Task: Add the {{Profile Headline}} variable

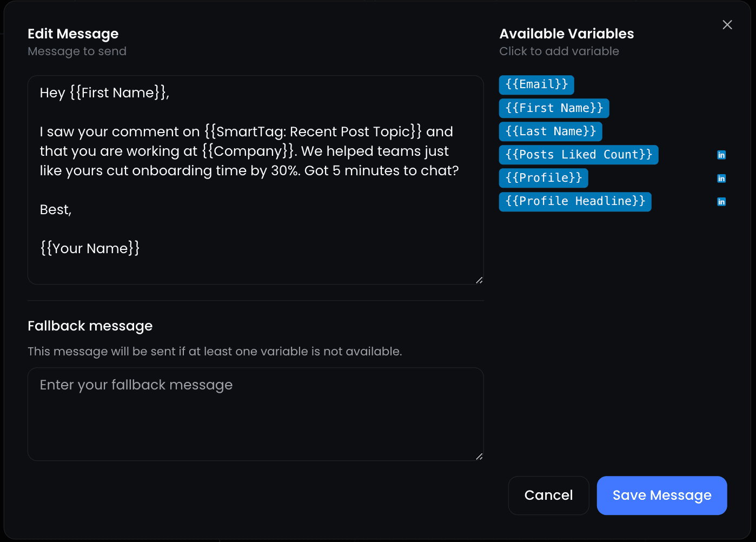Action: click(x=575, y=201)
